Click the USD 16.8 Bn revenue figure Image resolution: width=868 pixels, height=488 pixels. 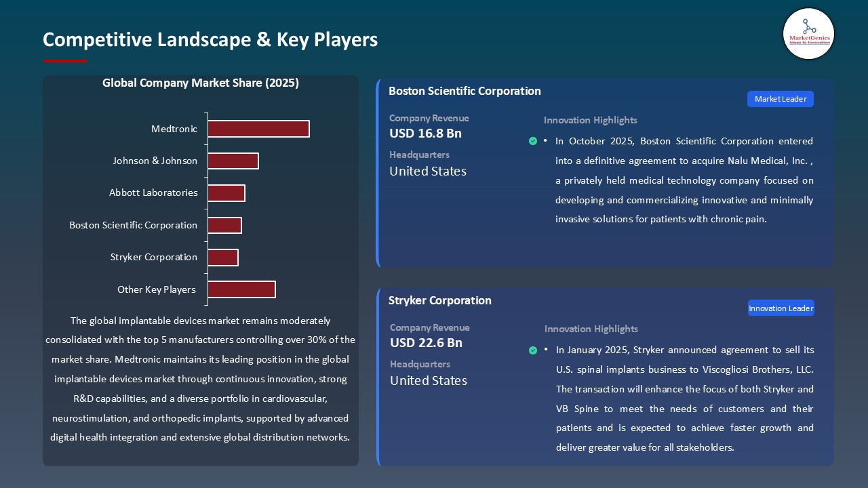(425, 134)
